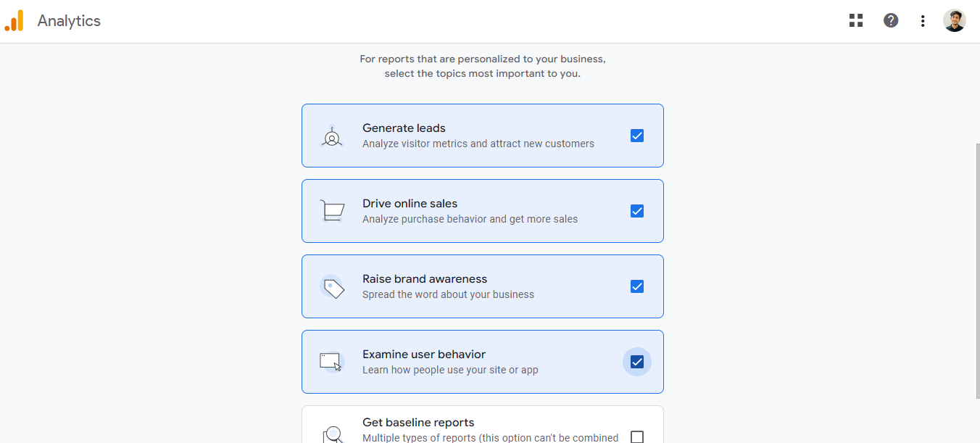This screenshot has width=980, height=443.
Task: Uncheck the Examine user behavior checkbox
Action: click(x=637, y=362)
